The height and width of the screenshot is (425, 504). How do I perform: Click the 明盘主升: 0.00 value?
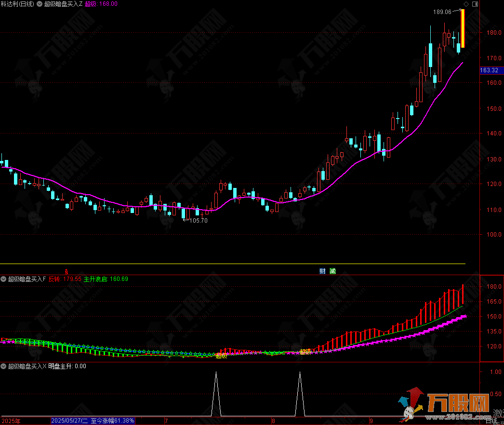point(67,366)
